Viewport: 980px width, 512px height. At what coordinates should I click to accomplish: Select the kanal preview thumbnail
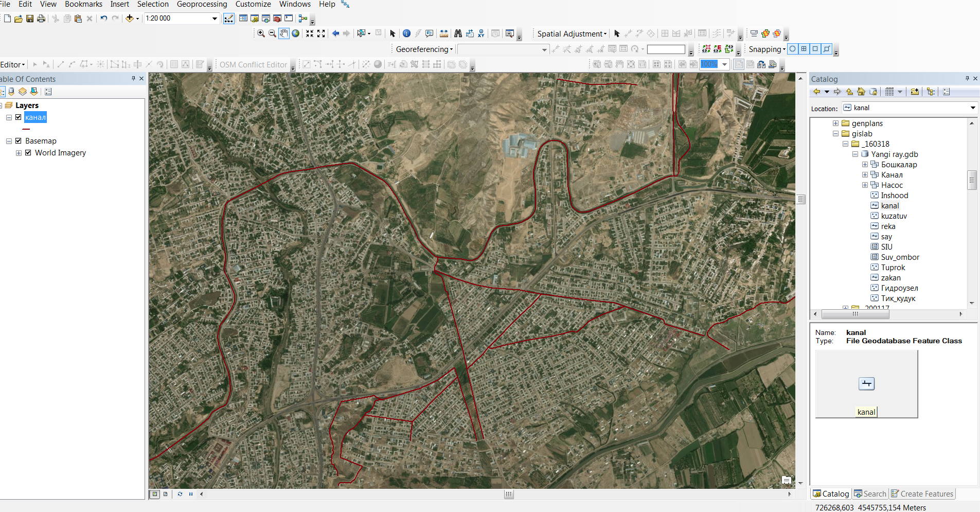867,384
